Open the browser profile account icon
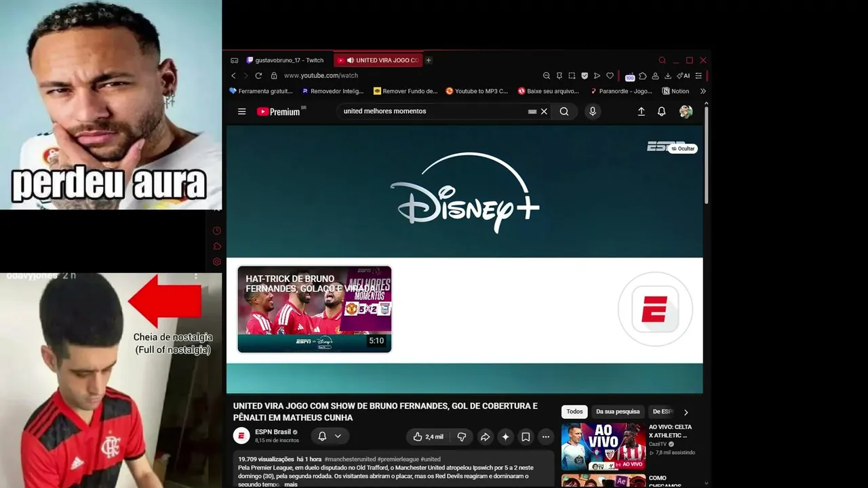This screenshot has width=868, height=488. (x=656, y=76)
